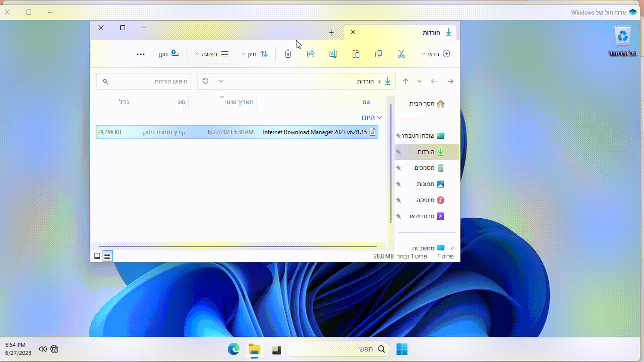Click the Back navigation arrow
The width and height of the screenshot is (644, 362).
tap(450, 81)
